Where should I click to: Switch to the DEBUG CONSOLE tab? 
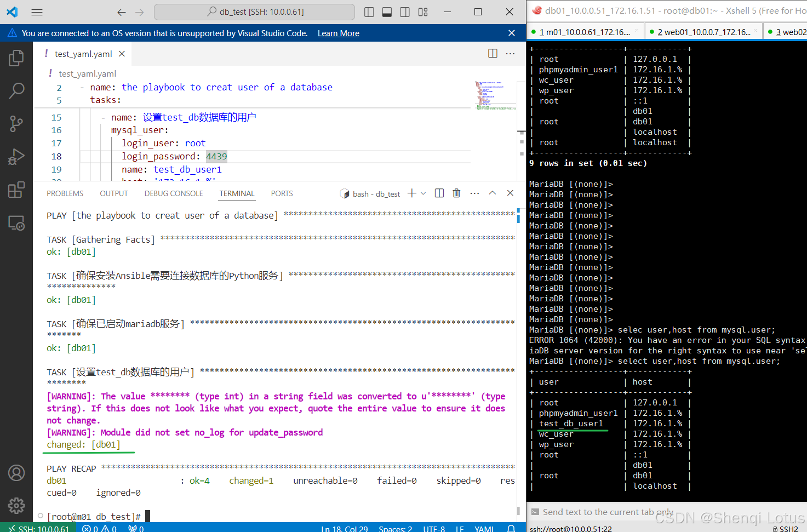[174, 193]
